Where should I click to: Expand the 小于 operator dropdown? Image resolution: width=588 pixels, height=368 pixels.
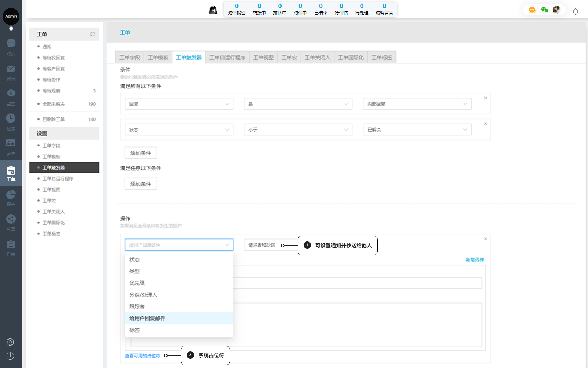[298, 130]
